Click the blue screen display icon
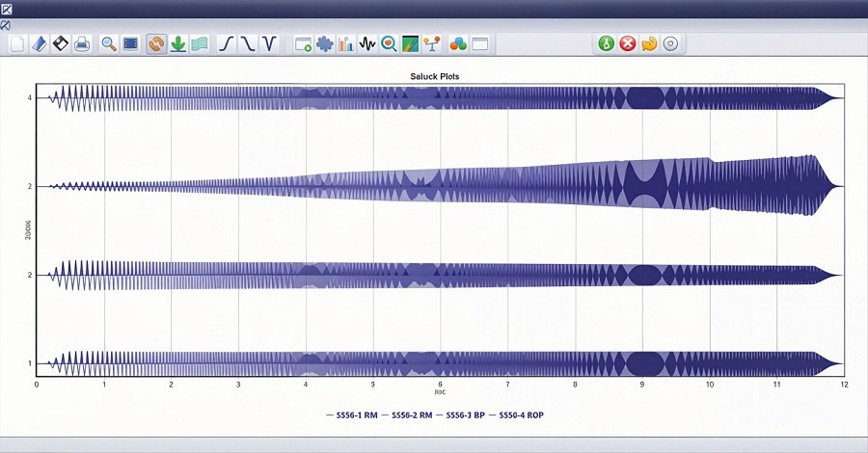The height and width of the screenshot is (453, 868). tap(130, 43)
